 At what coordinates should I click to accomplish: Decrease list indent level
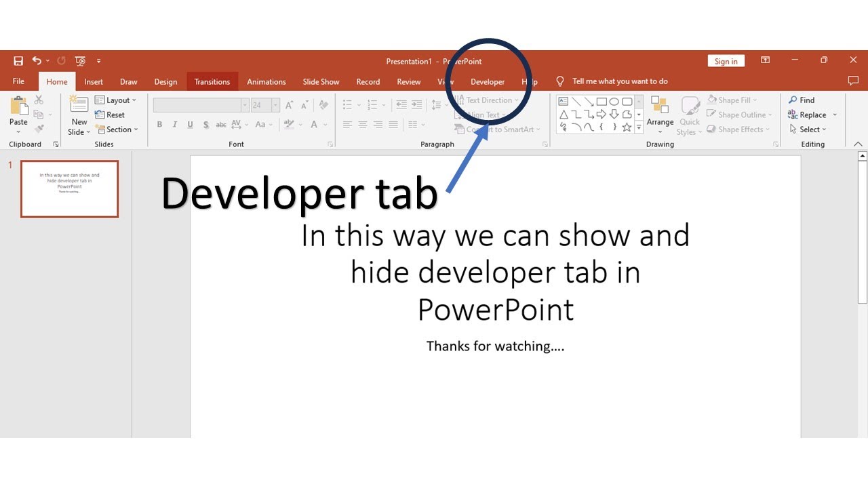[x=401, y=105]
